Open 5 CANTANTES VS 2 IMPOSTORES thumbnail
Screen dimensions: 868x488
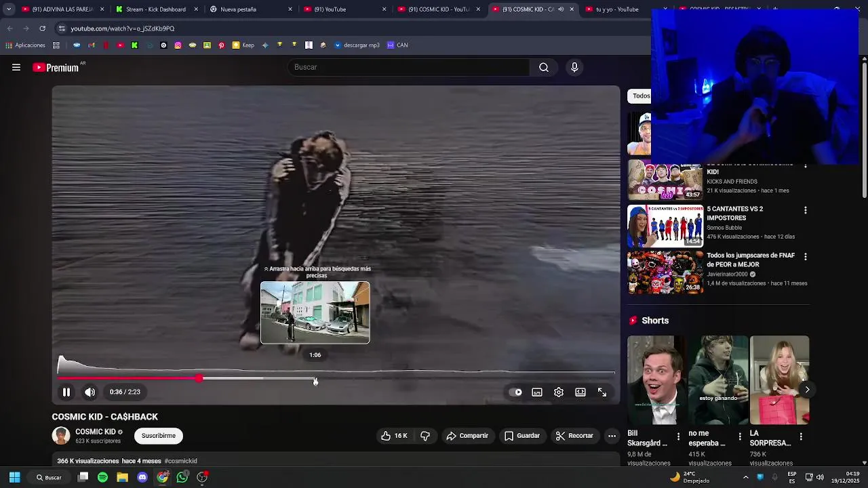(x=665, y=226)
